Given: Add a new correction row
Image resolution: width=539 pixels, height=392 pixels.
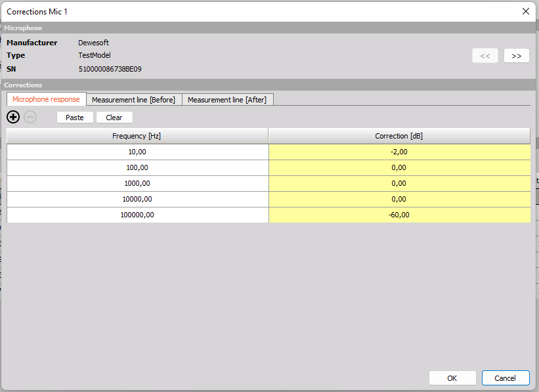Looking at the screenshot, I should tap(12, 117).
